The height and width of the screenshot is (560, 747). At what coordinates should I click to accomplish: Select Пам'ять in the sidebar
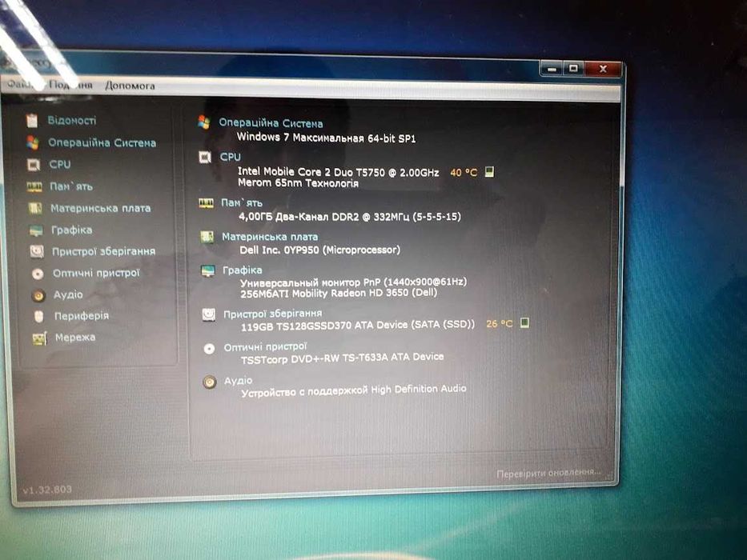tap(71, 186)
